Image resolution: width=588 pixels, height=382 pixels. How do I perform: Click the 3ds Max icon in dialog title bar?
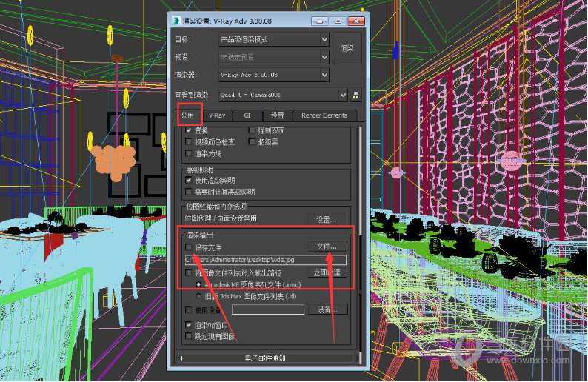pyautogui.click(x=176, y=21)
